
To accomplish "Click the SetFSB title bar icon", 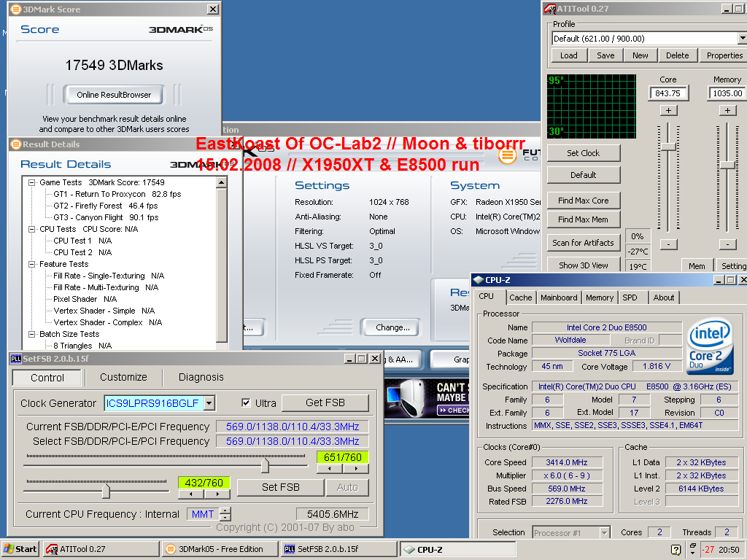I will [16, 359].
